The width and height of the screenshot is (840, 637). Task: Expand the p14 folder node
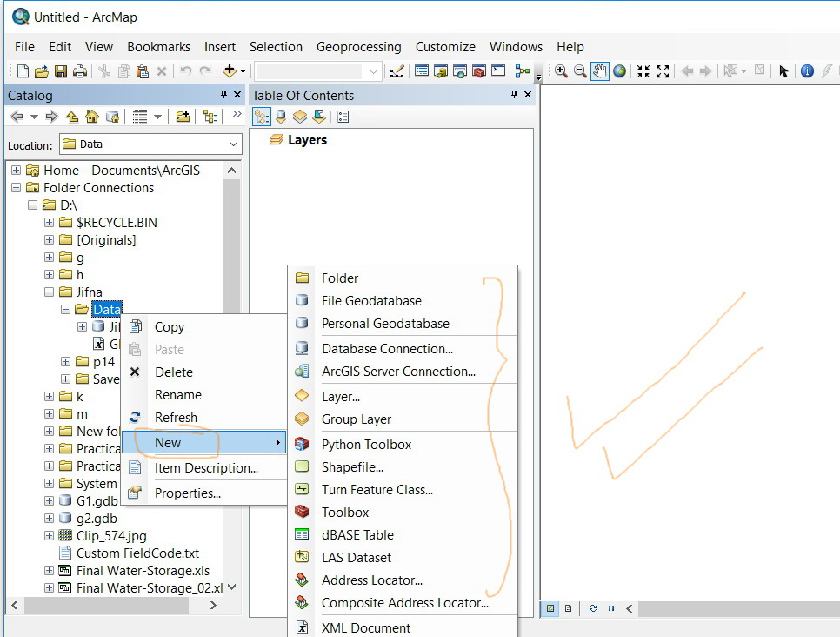pyautogui.click(x=65, y=361)
